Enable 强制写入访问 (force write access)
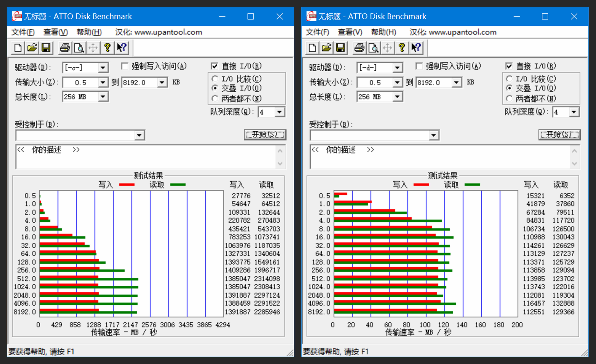The image size is (596, 364). pyautogui.click(x=125, y=66)
